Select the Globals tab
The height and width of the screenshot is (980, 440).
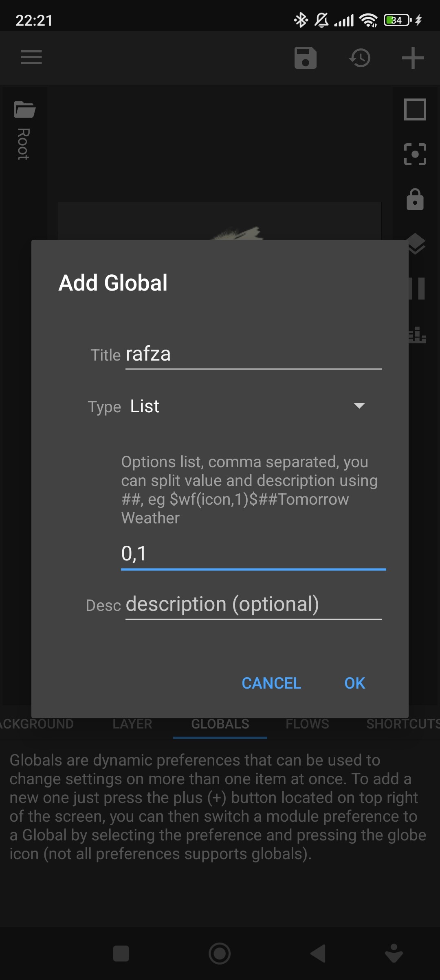pos(220,724)
